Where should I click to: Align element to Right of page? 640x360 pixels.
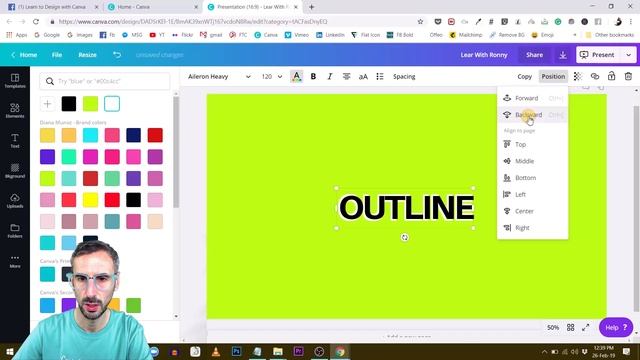point(533,228)
